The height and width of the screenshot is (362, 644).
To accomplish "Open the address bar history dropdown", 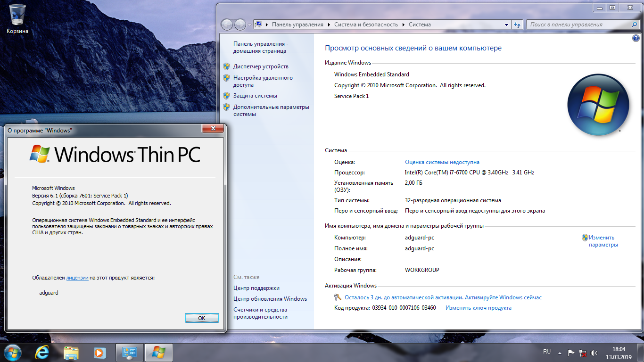I will 507,25.
